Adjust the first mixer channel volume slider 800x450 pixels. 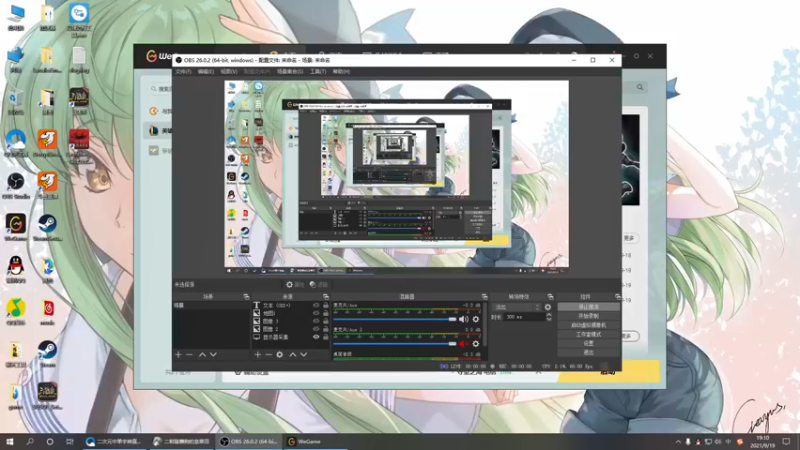point(395,319)
